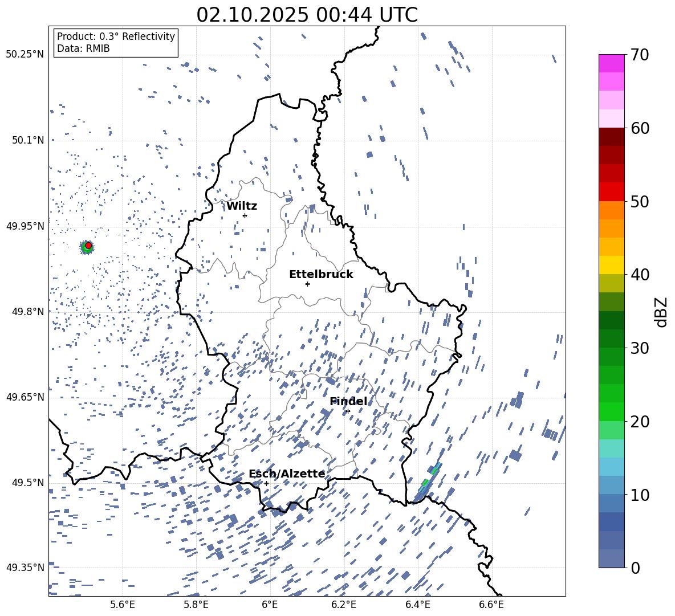Click the 49.5°N latitude label
The width and height of the screenshot is (675, 616).
click(28, 483)
